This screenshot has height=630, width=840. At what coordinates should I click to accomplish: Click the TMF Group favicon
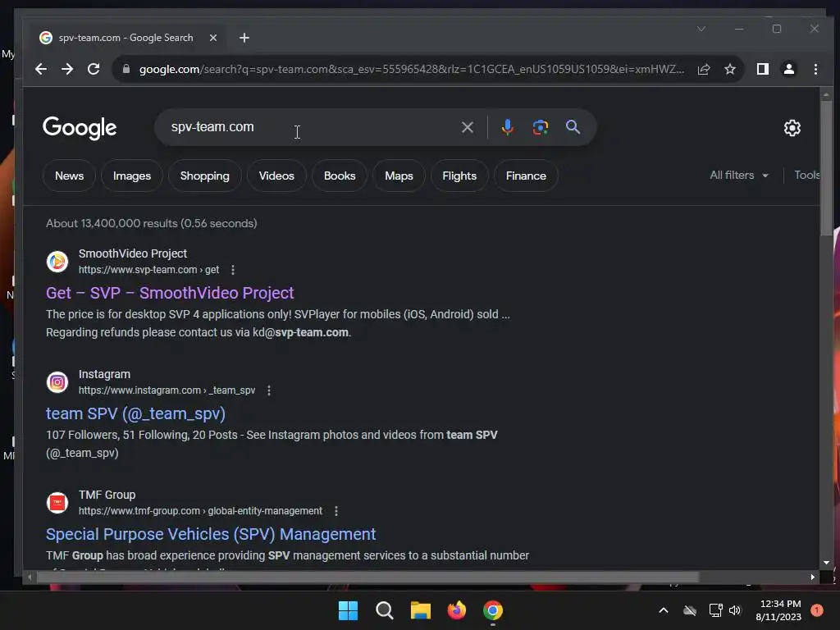[x=57, y=503]
